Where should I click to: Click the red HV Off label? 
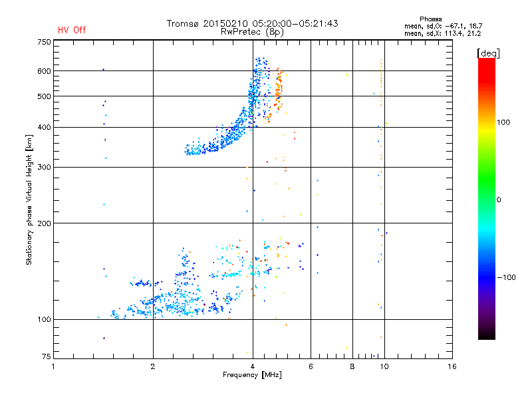tap(72, 30)
